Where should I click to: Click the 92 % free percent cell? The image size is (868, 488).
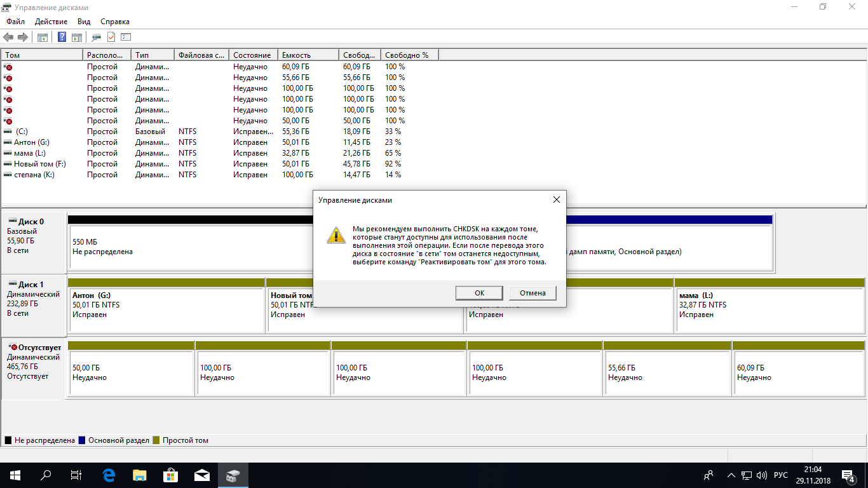tap(393, 164)
